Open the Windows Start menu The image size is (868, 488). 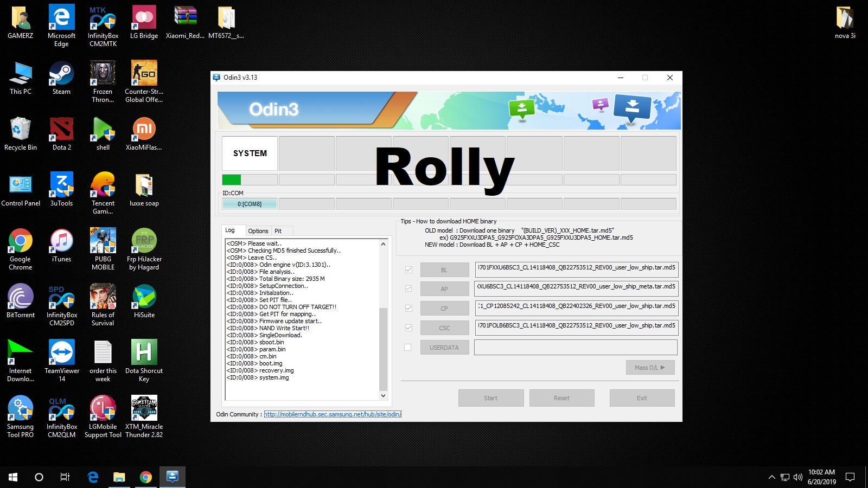(13, 477)
